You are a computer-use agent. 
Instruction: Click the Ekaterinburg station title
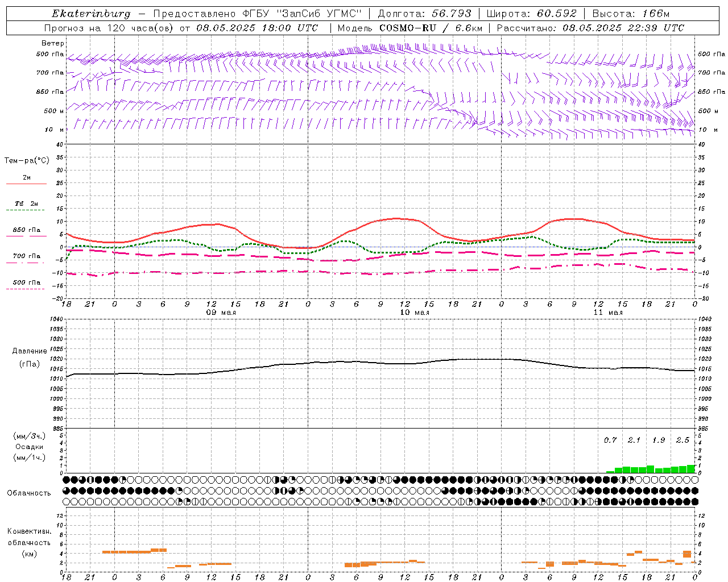click(91, 14)
